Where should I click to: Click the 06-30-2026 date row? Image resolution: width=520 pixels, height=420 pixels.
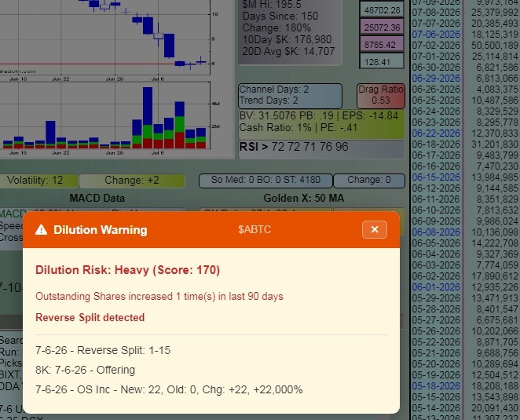[436, 68]
